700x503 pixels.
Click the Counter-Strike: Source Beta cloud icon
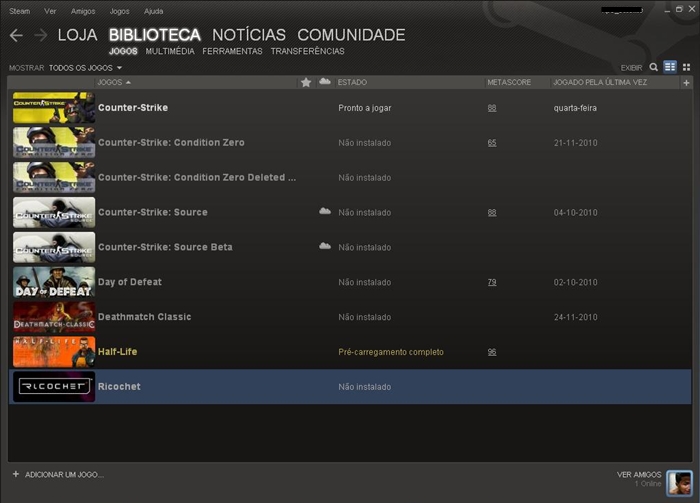[325, 246]
